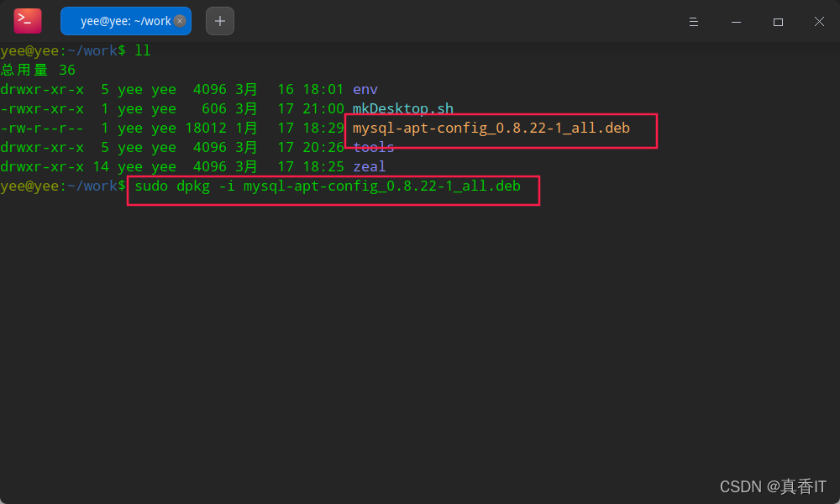Minimize the terminal window

pyautogui.click(x=736, y=22)
